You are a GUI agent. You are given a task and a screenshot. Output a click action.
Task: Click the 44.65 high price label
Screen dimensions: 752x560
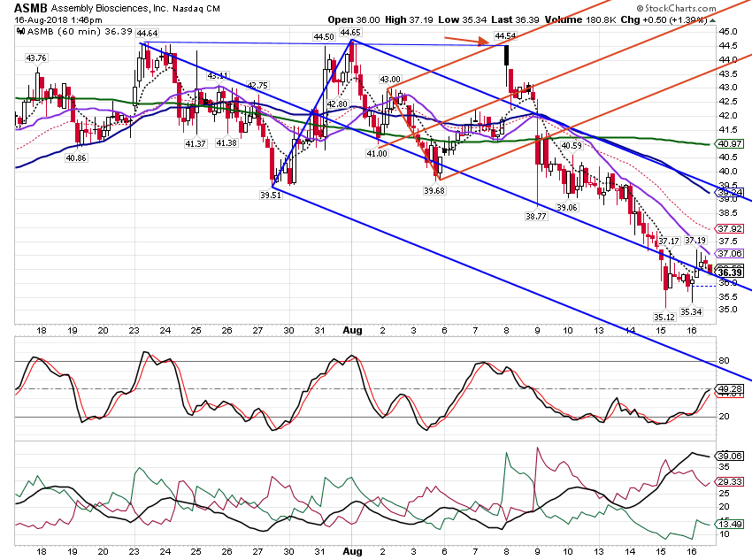coord(350,32)
